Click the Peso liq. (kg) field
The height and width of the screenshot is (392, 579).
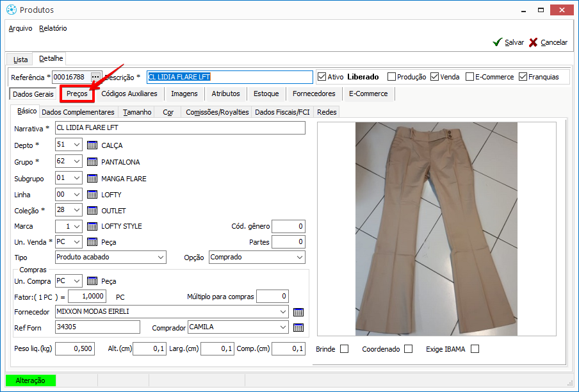tap(75, 348)
